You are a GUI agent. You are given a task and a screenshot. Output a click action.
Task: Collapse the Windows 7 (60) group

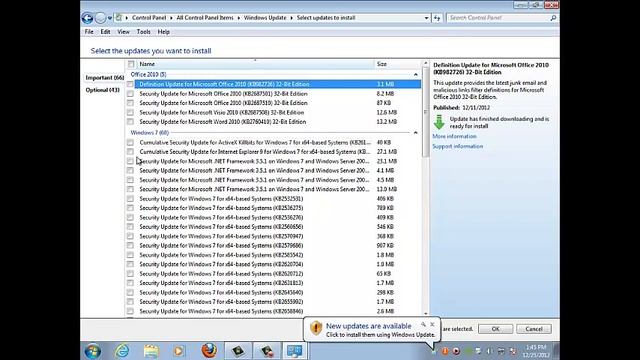(x=416, y=133)
